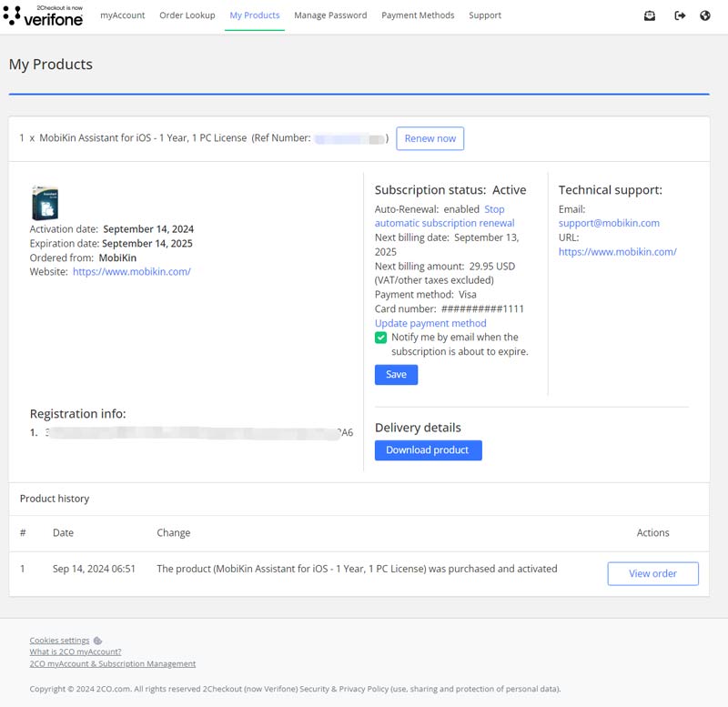Screen dimensions: 728x707
Task: Click Update payment method link
Action: (430, 323)
